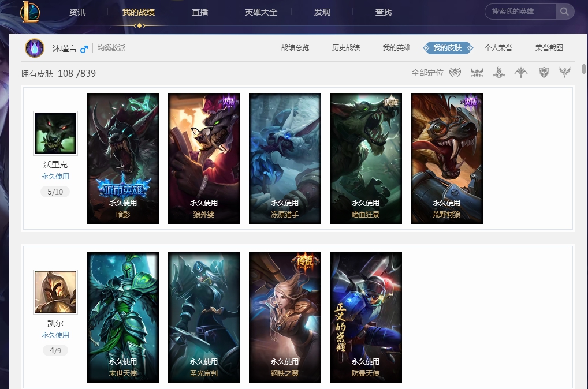Filter skins by support wings icon
The image size is (588, 389).
pyautogui.click(x=565, y=72)
